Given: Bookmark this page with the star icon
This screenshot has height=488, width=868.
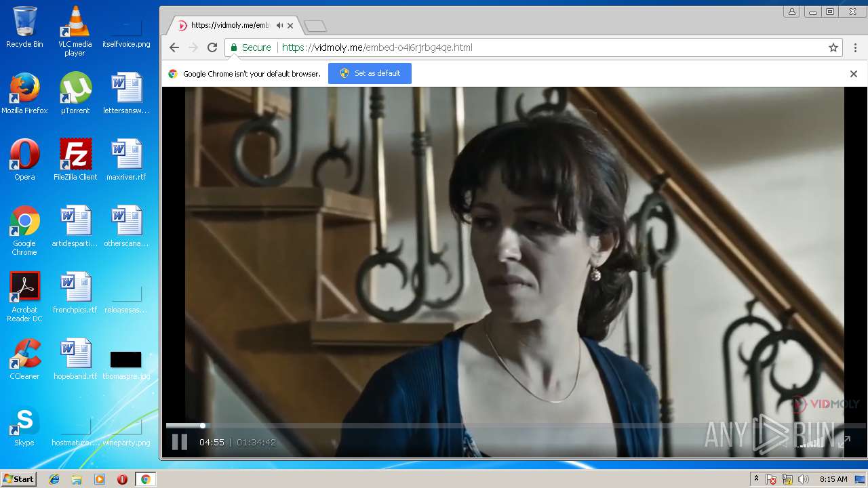Looking at the screenshot, I should point(833,47).
